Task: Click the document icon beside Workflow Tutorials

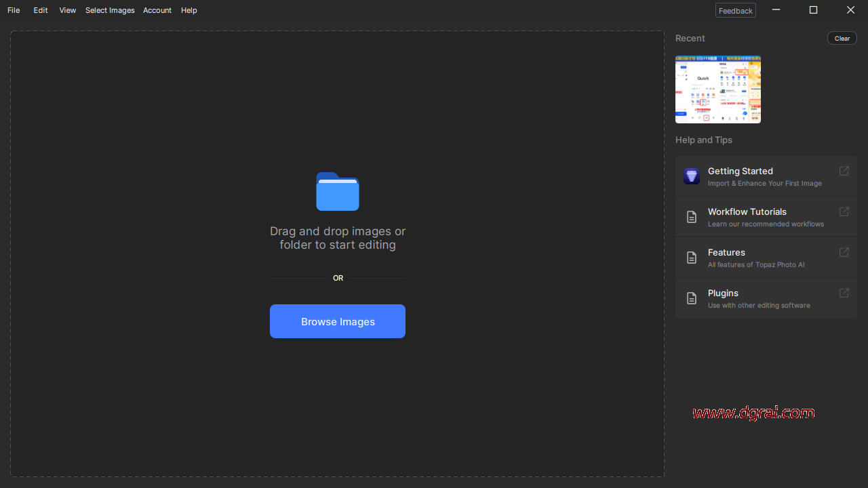Action: (x=692, y=217)
